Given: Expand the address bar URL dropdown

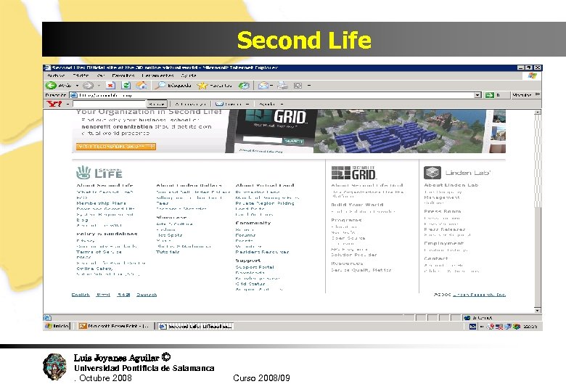Looking at the screenshot, I should pyautogui.click(x=477, y=95).
